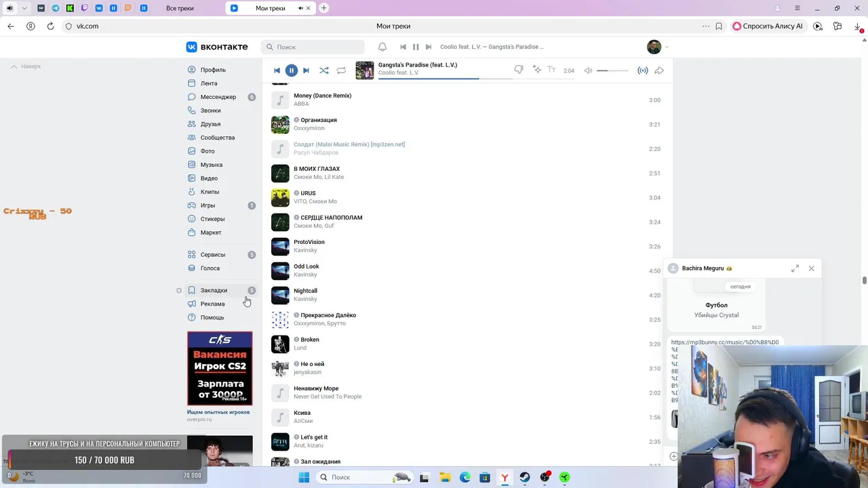
Task: Open artist link Never Get Used To People
Action: [328, 396]
